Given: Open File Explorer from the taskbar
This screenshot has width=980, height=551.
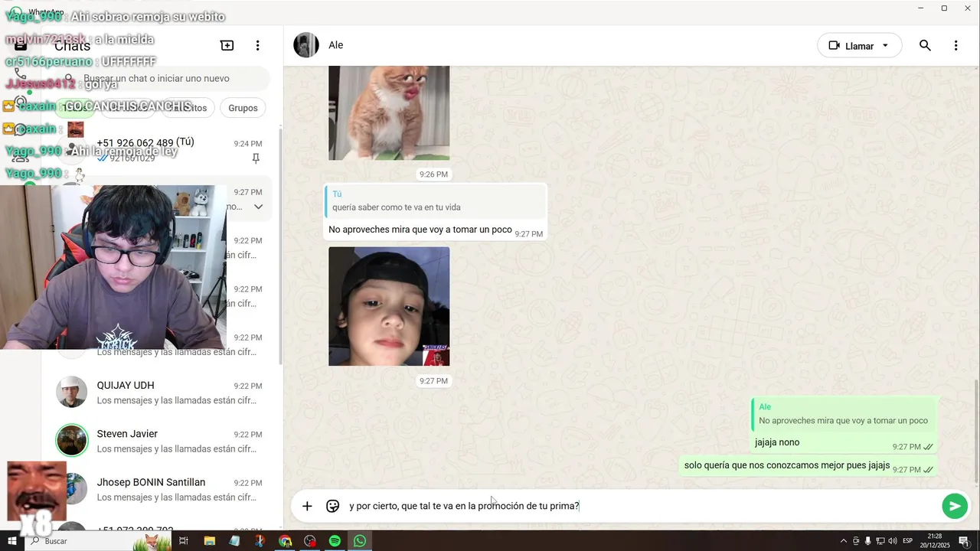Looking at the screenshot, I should [209, 541].
